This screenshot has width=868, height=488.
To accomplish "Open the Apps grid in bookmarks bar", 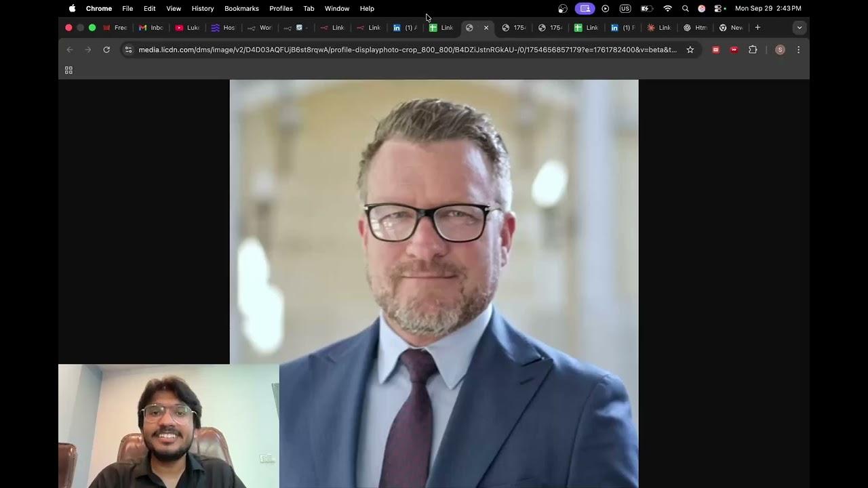I will pos(68,70).
